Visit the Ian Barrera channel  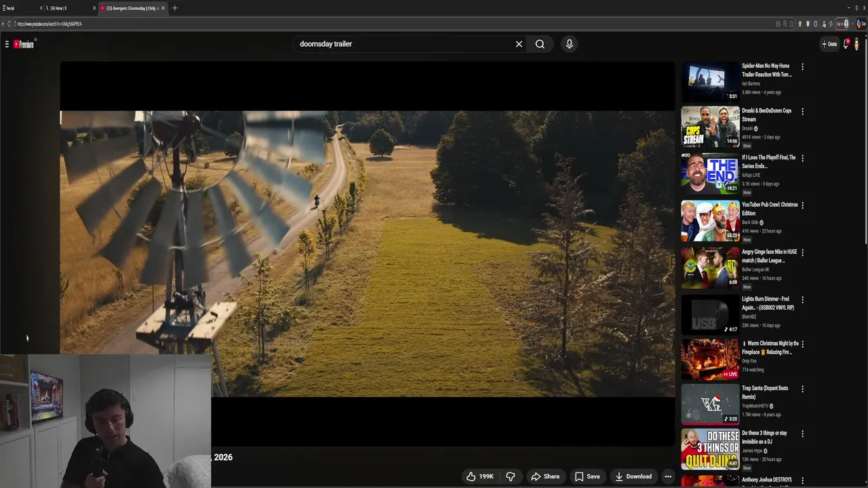[x=751, y=83]
